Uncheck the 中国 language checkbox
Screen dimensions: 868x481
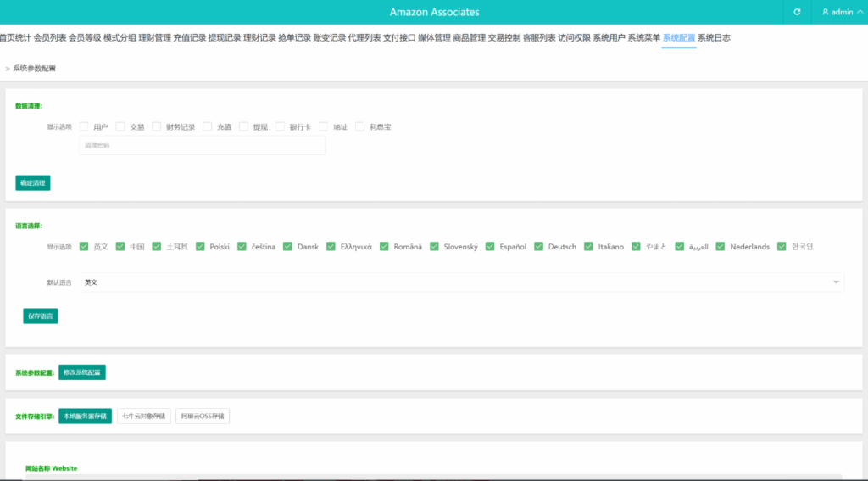[x=120, y=246]
